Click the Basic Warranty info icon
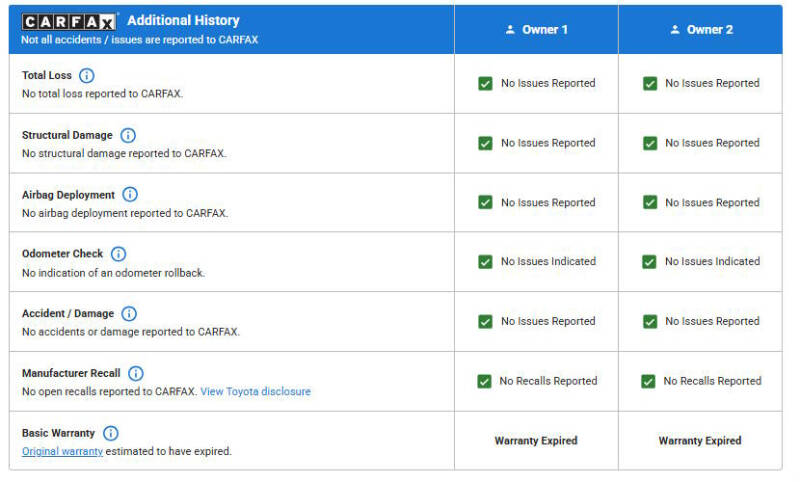800x482 pixels. pyautogui.click(x=110, y=433)
